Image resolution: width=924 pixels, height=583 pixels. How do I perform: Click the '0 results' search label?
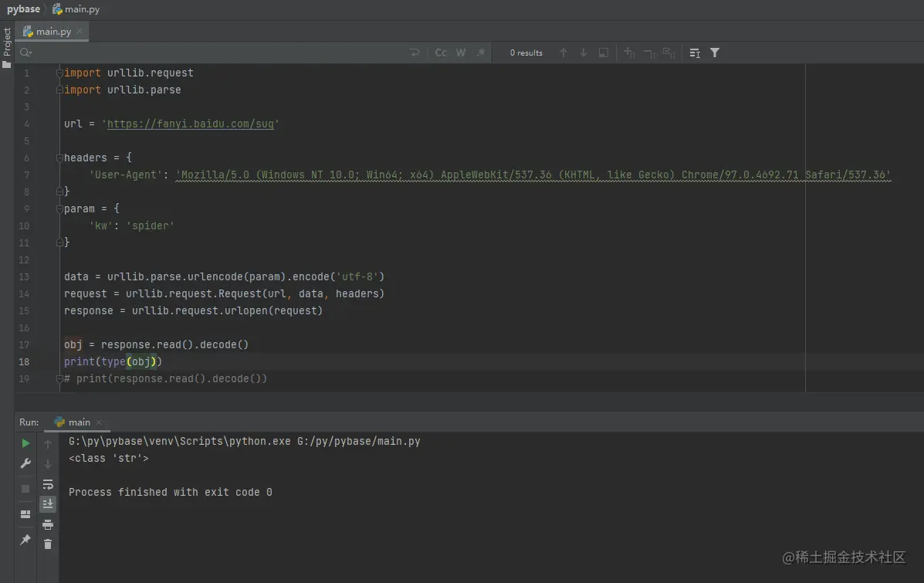coord(526,53)
